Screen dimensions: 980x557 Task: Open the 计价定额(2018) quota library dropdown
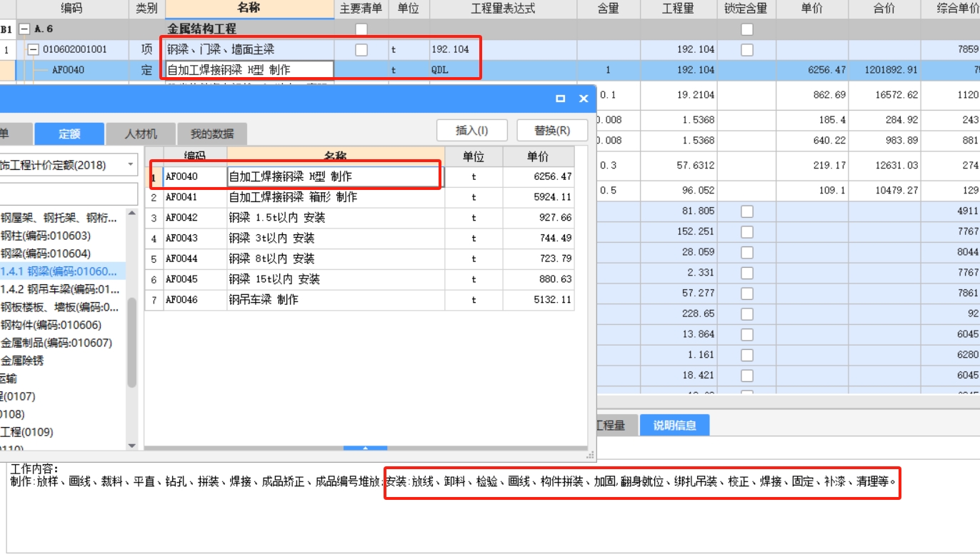(131, 165)
